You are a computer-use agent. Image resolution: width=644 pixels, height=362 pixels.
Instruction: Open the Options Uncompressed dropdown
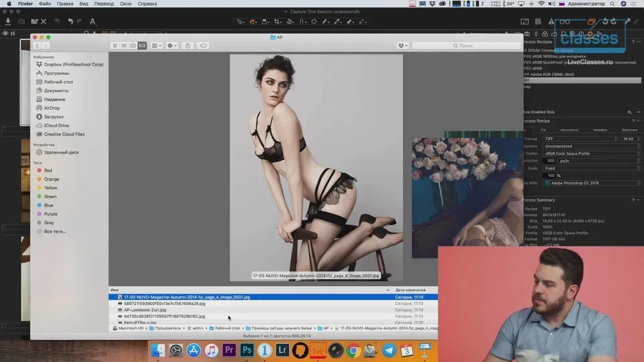point(592,146)
